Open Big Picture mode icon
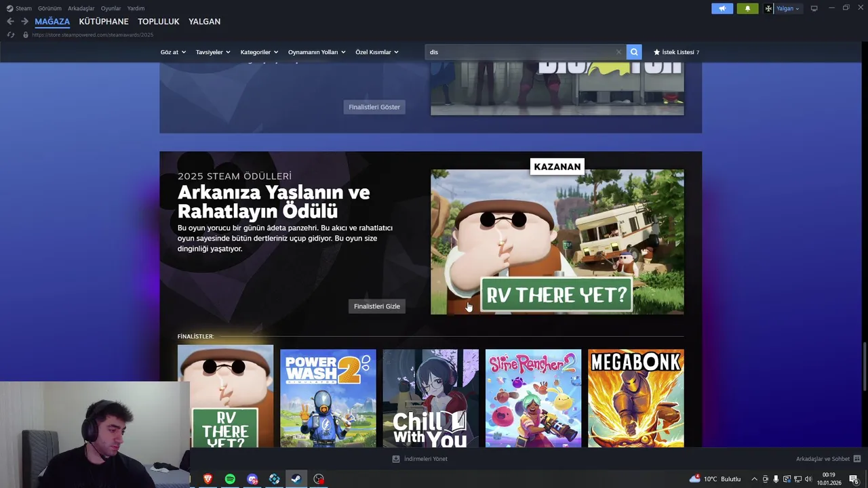Viewport: 868px width, 488px height. point(814,9)
